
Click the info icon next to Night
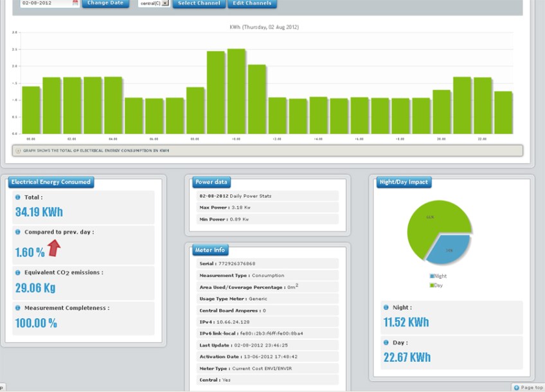[386, 308]
